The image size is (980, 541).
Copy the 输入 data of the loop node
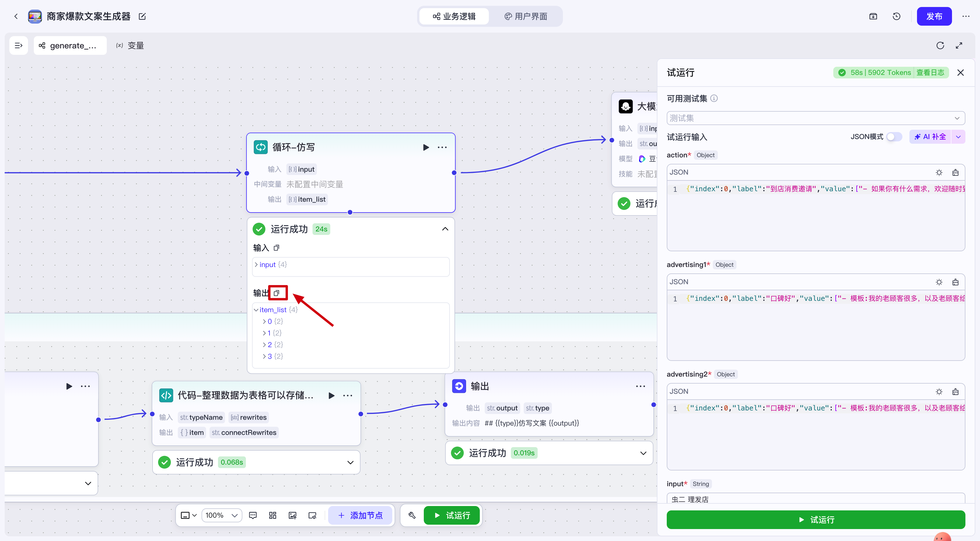[276, 248]
